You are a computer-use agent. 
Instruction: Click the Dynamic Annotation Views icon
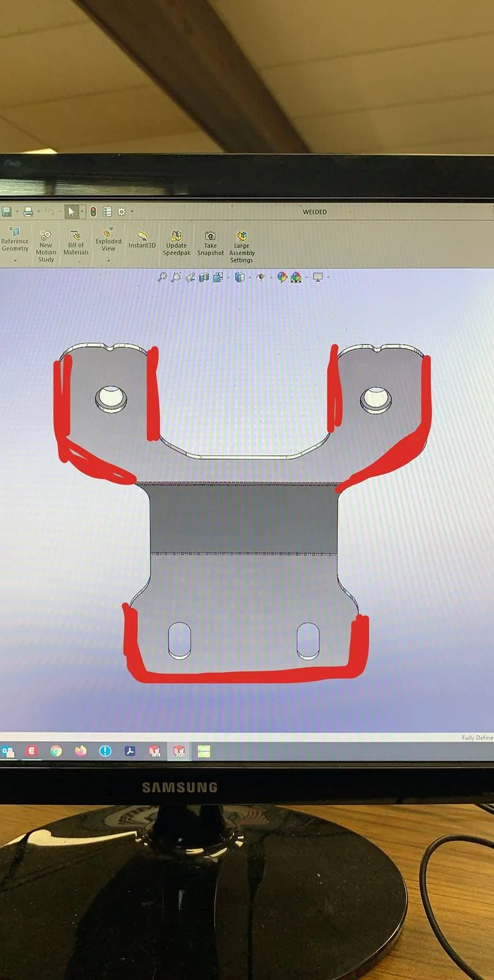(x=218, y=277)
